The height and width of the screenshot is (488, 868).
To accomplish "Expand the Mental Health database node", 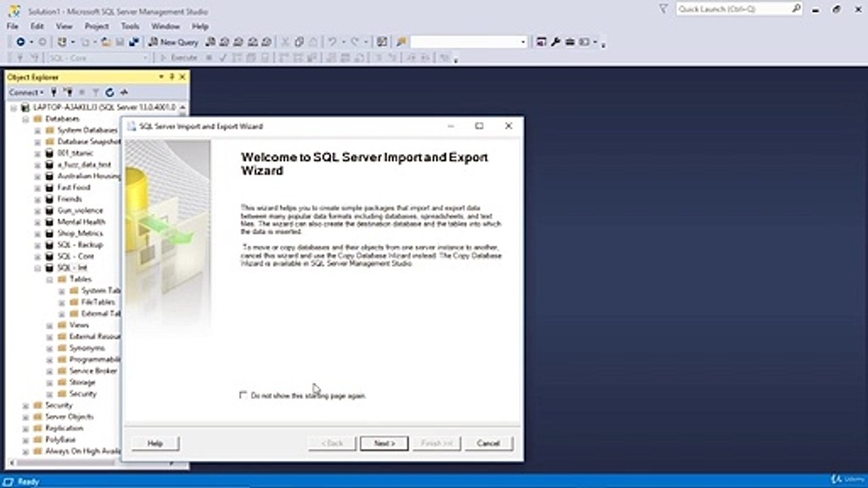I will (x=38, y=222).
